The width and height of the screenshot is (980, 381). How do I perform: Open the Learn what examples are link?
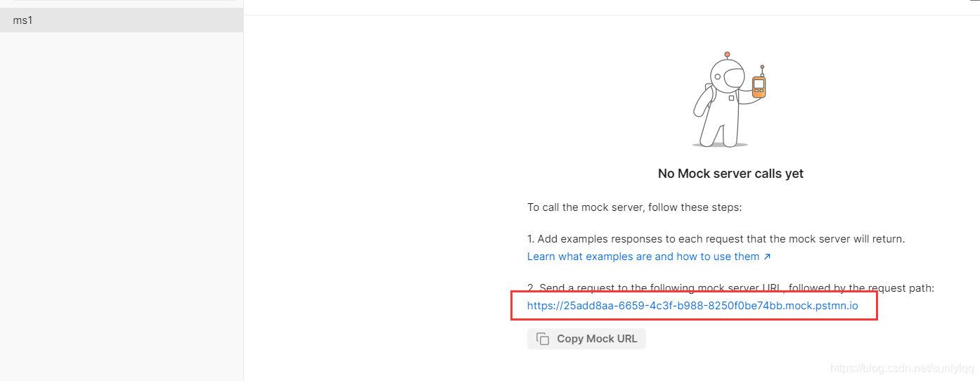point(643,257)
